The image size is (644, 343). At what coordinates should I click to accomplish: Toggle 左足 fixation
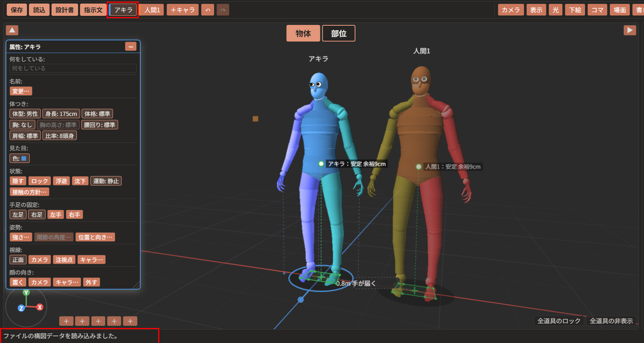18,214
